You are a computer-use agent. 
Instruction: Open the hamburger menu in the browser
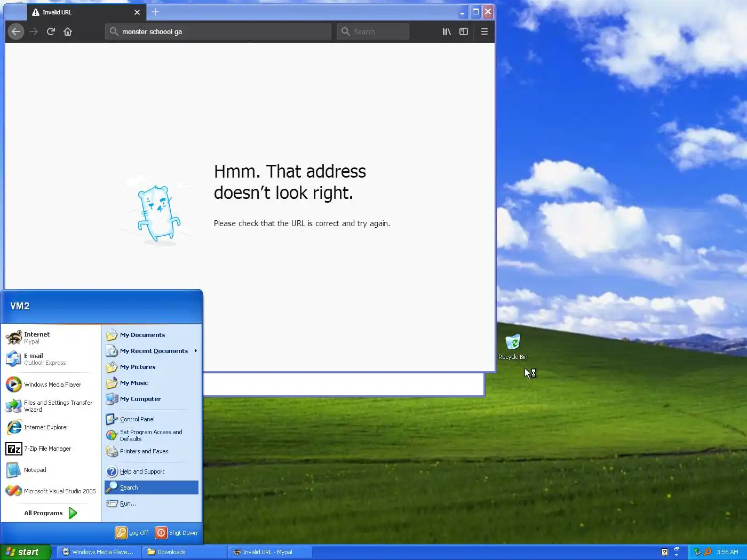coord(484,31)
